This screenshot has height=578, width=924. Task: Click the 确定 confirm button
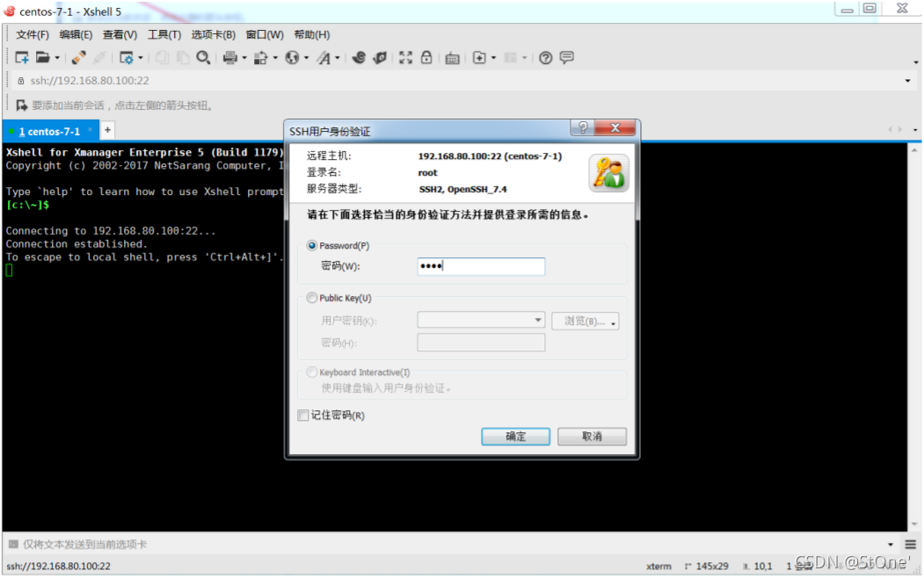[x=515, y=437]
